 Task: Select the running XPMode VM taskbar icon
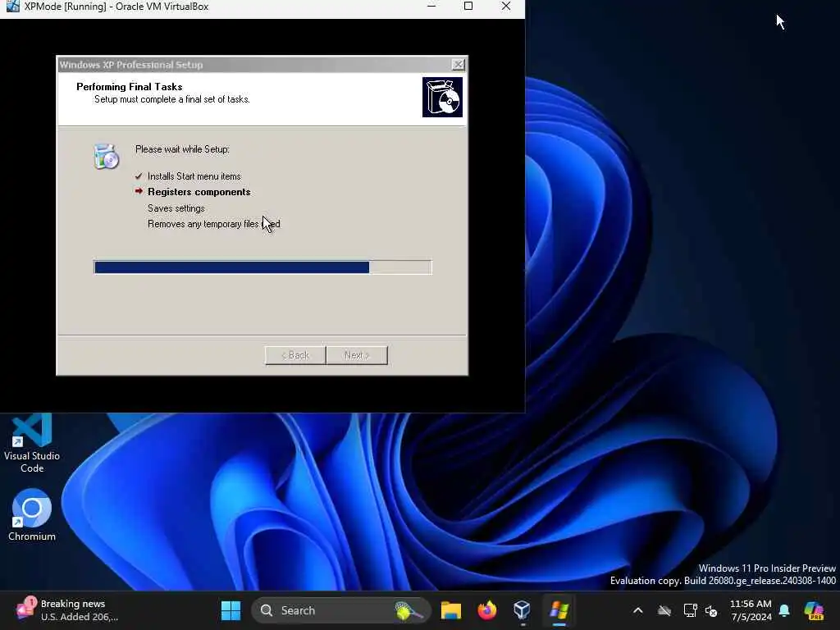[x=559, y=610]
